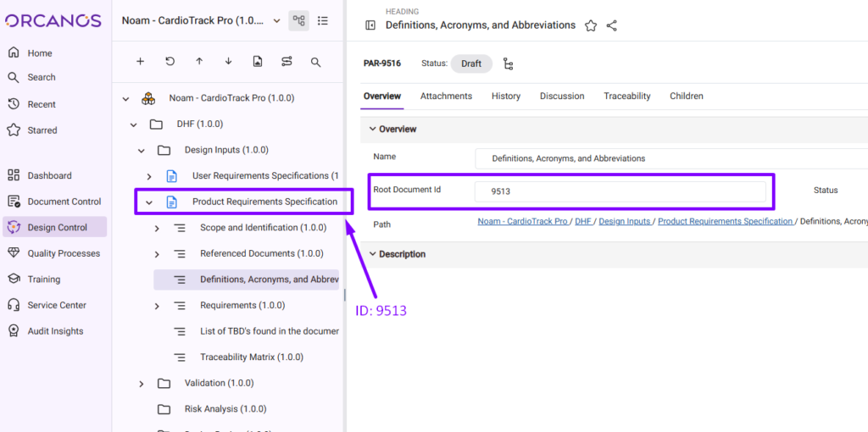Follow the Product Requirements Specification path link
The image size is (868, 432).
coord(725,221)
